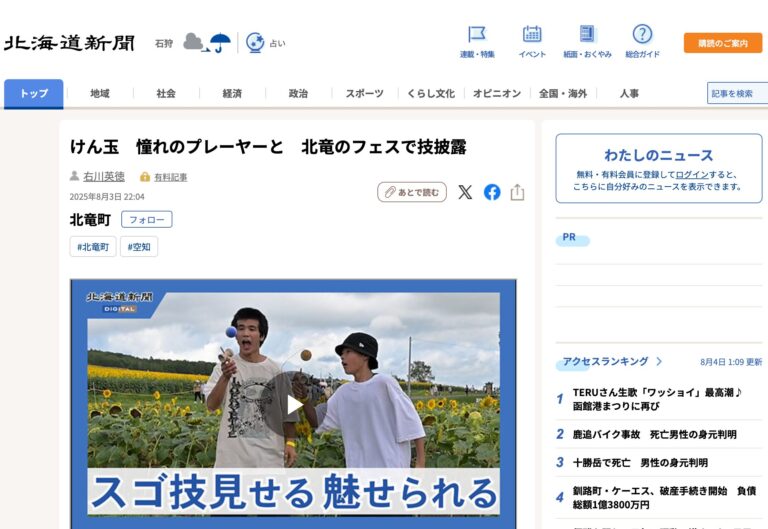This screenshot has height=529, width=768.
Task: Check the 石狩 weather icon
Action: [206, 43]
